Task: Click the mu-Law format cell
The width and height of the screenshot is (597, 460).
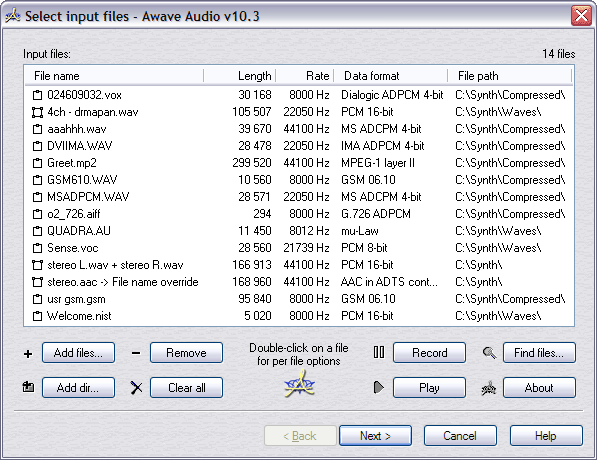Action: click(360, 231)
